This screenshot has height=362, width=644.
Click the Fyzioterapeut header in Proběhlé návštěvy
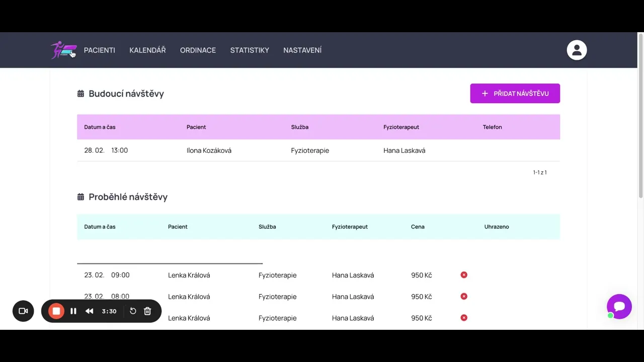coord(350,227)
